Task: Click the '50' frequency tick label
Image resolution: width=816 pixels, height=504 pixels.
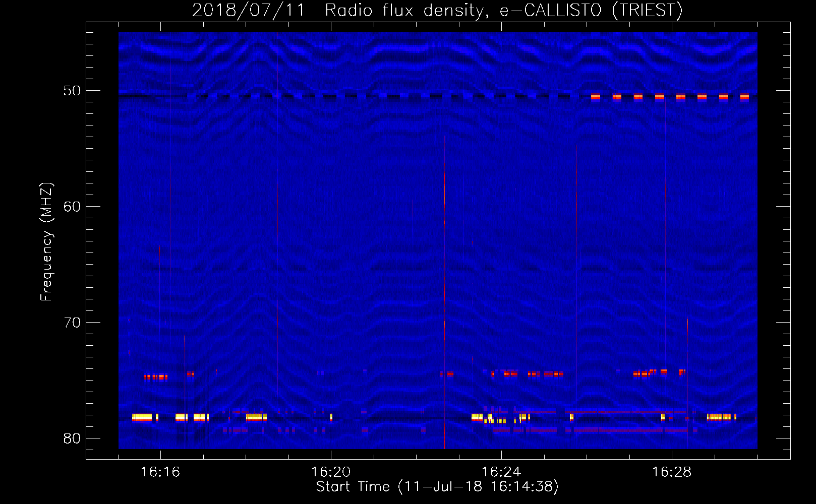Action: point(72,91)
